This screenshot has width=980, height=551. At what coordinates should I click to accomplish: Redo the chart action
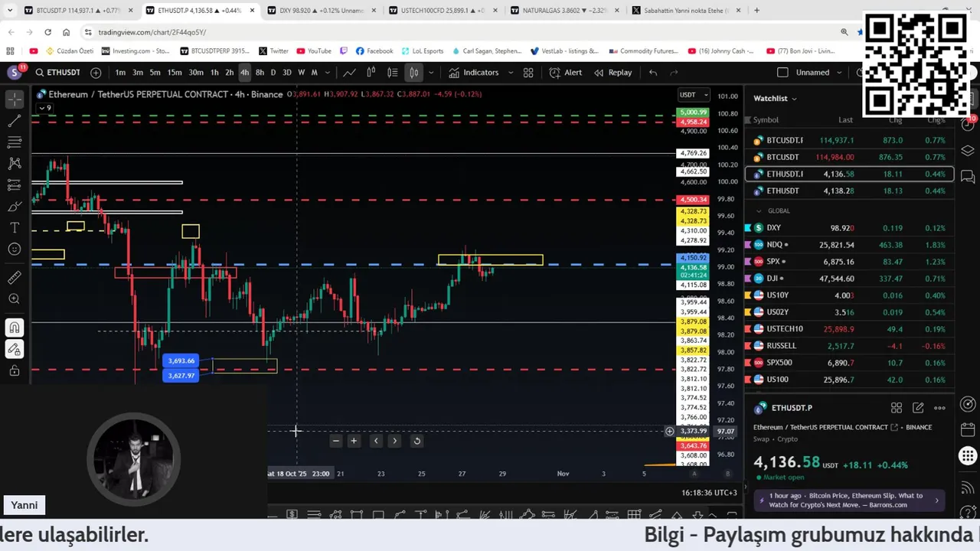(675, 73)
